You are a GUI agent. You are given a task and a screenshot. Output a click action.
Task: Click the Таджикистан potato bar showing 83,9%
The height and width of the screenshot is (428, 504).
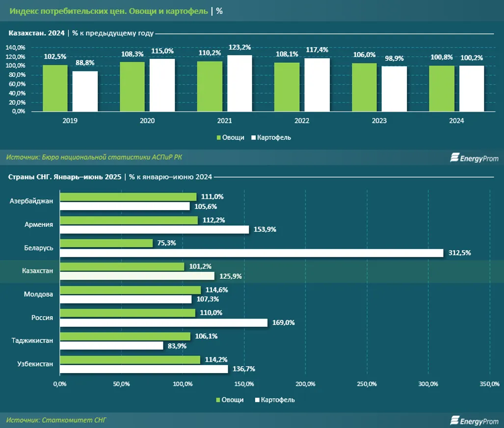point(111,346)
